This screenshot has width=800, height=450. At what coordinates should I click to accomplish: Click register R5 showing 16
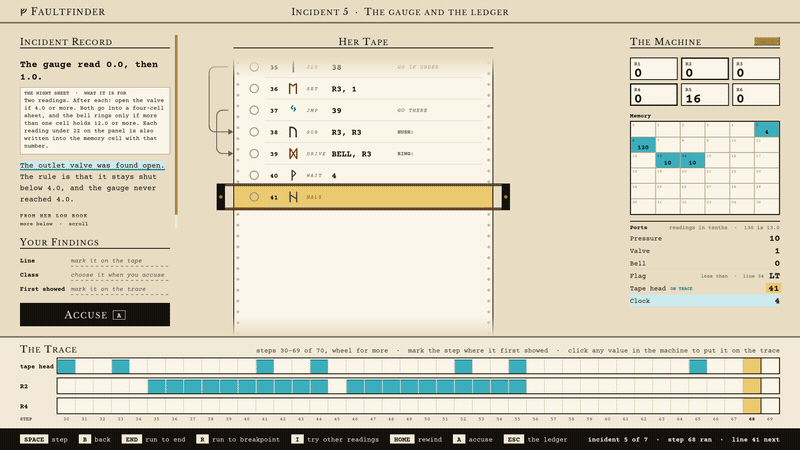tap(705, 94)
